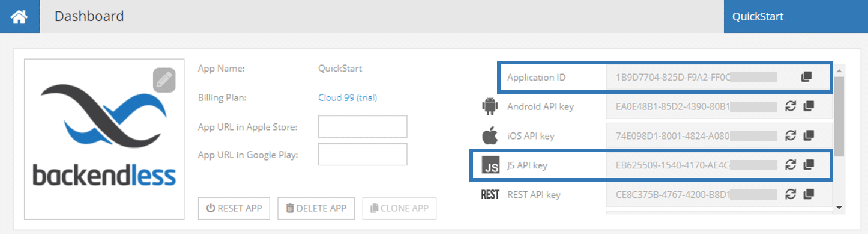Click the RESET APP button
868x234 pixels.
tap(234, 208)
